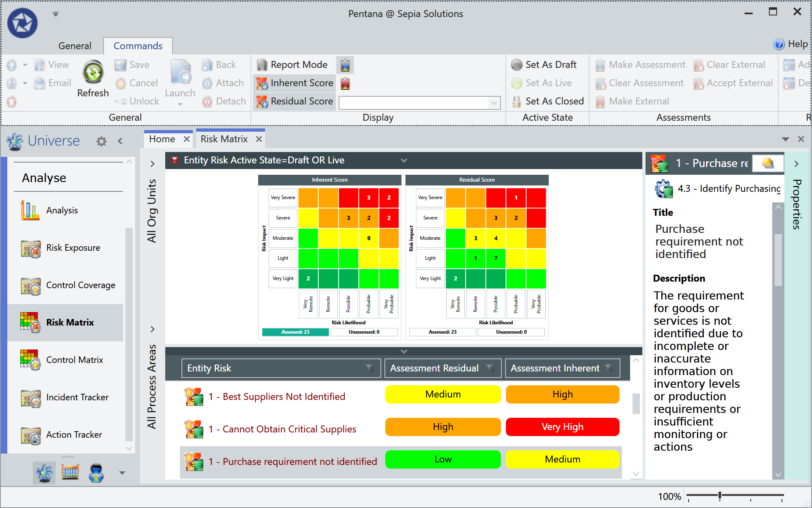Toggle Inherent Score display

294,83
